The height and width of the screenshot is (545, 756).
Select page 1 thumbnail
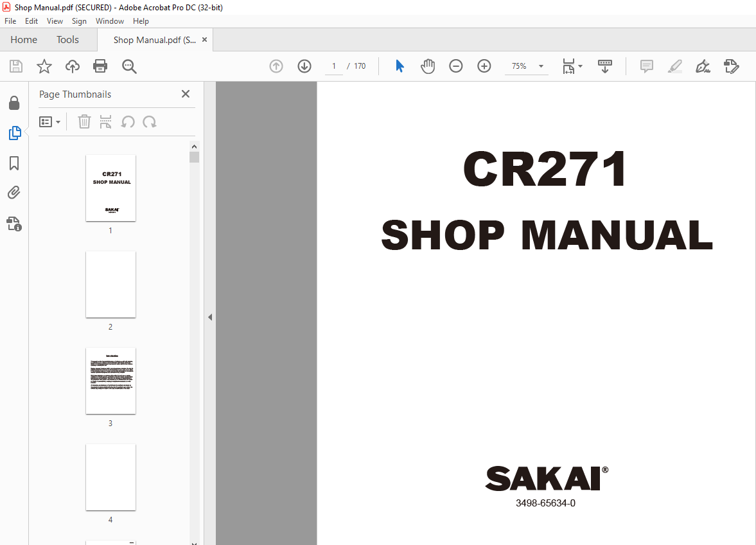[111, 188]
